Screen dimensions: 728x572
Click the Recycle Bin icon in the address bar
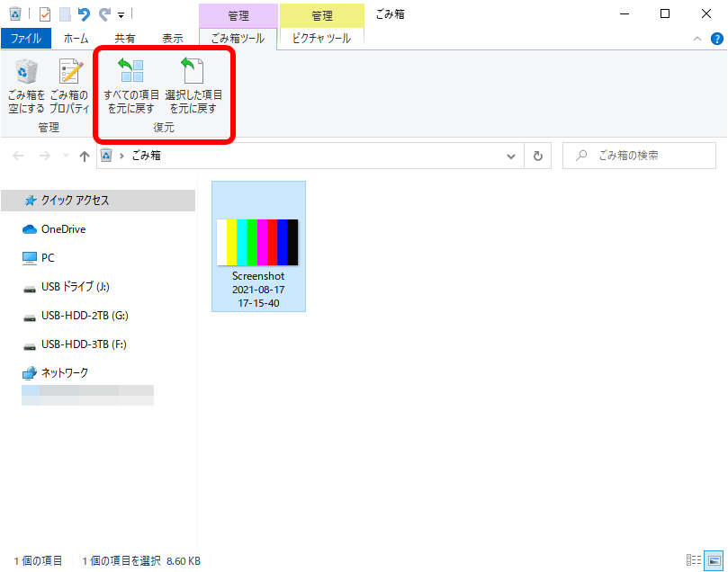point(106,156)
